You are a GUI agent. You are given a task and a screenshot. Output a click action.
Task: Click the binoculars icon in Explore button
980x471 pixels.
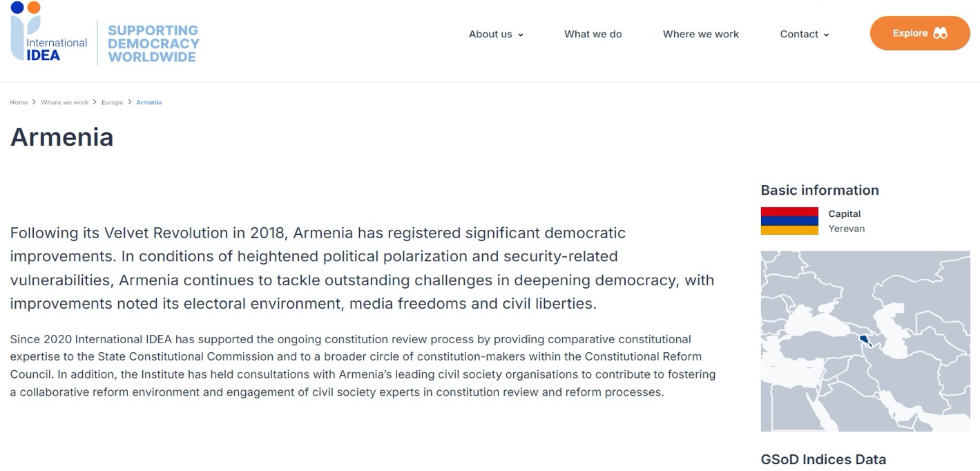click(940, 33)
